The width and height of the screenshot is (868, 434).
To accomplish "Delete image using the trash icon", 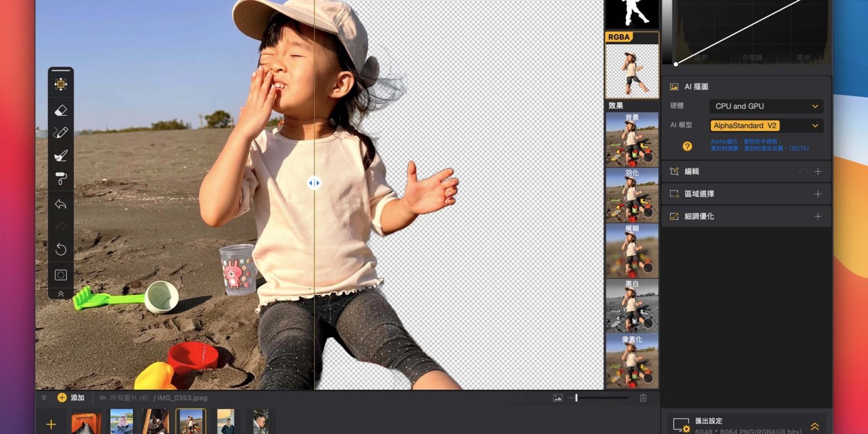I will 643,398.
